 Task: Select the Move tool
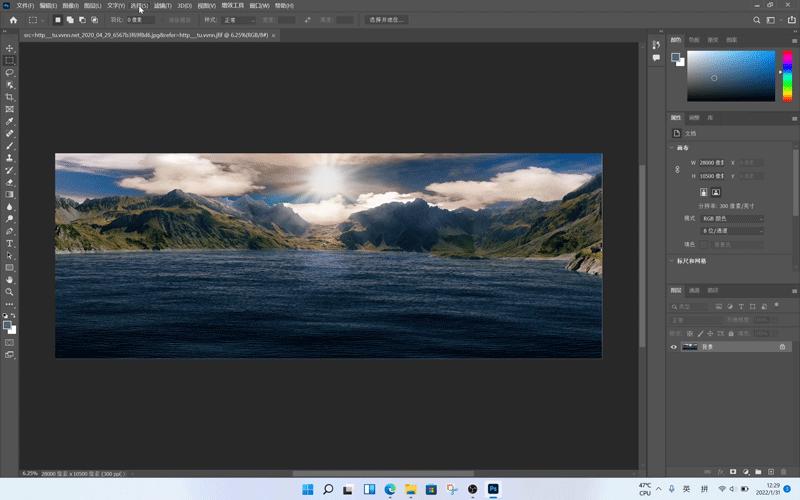coord(10,48)
